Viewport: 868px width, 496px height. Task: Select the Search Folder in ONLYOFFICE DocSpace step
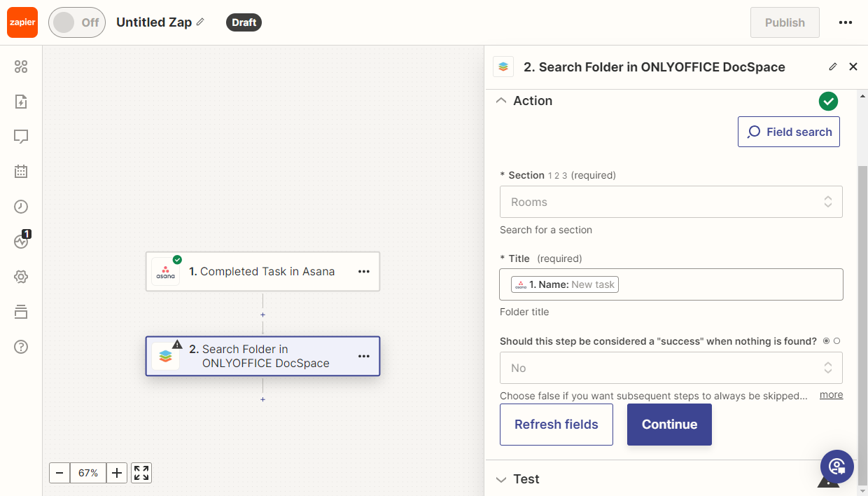point(265,356)
